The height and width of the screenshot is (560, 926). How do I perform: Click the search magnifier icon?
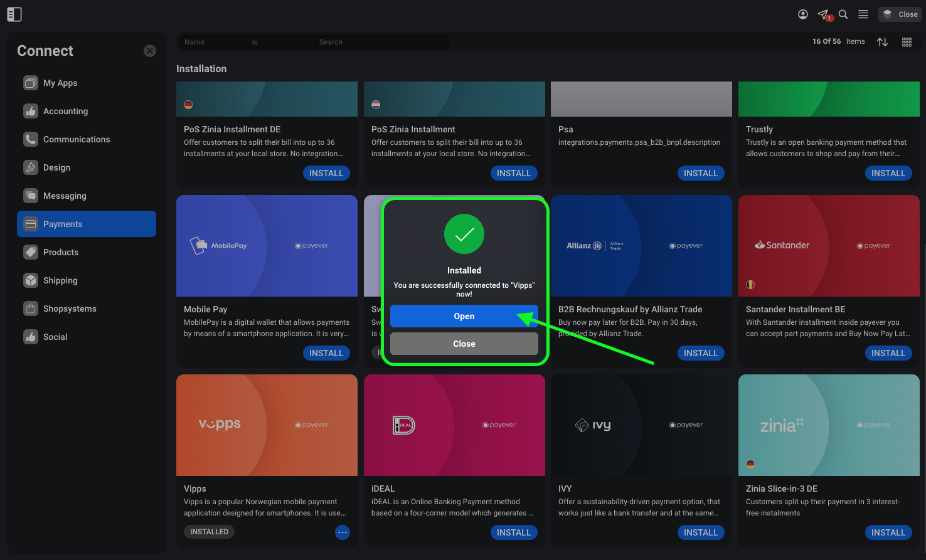click(x=843, y=14)
